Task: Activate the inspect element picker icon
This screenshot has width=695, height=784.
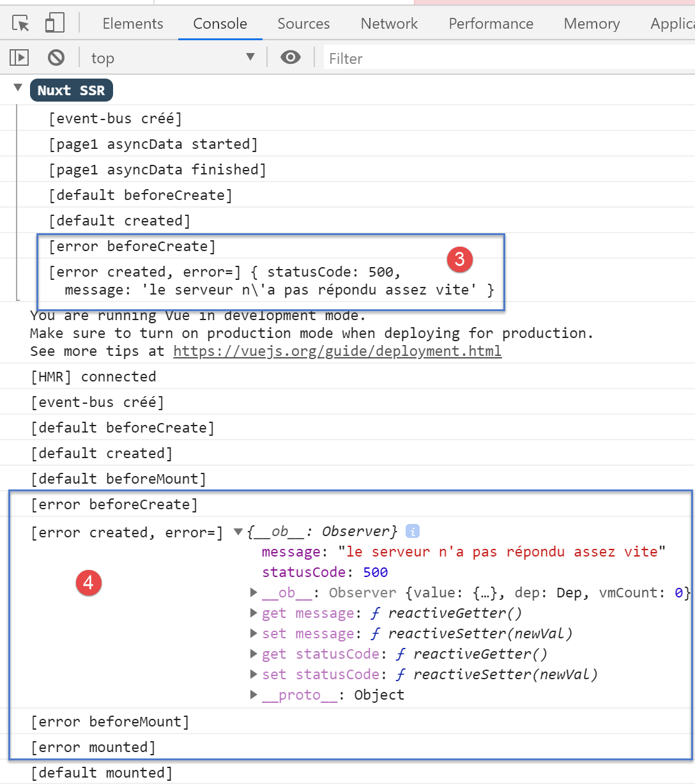Action: point(21,24)
